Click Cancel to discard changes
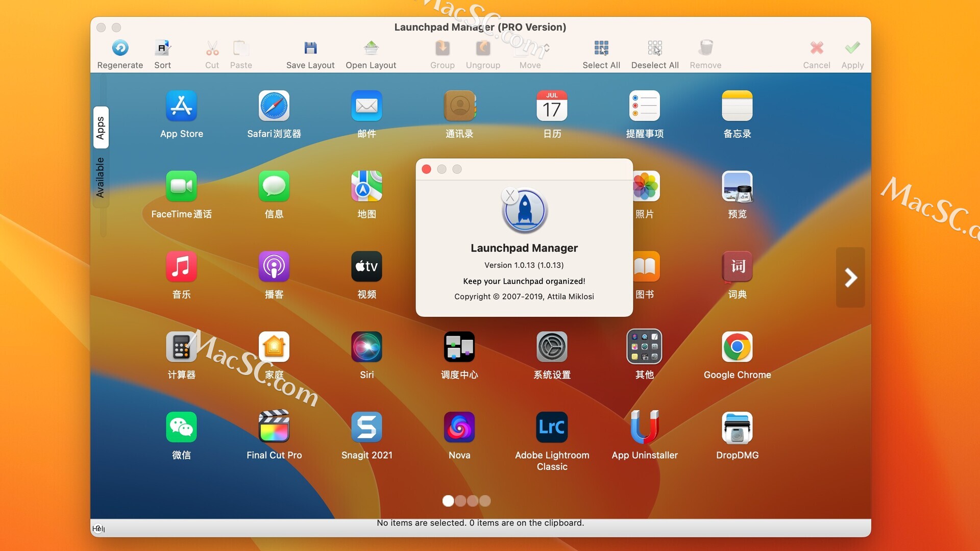The height and width of the screenshot is (551, 980). 817,54
